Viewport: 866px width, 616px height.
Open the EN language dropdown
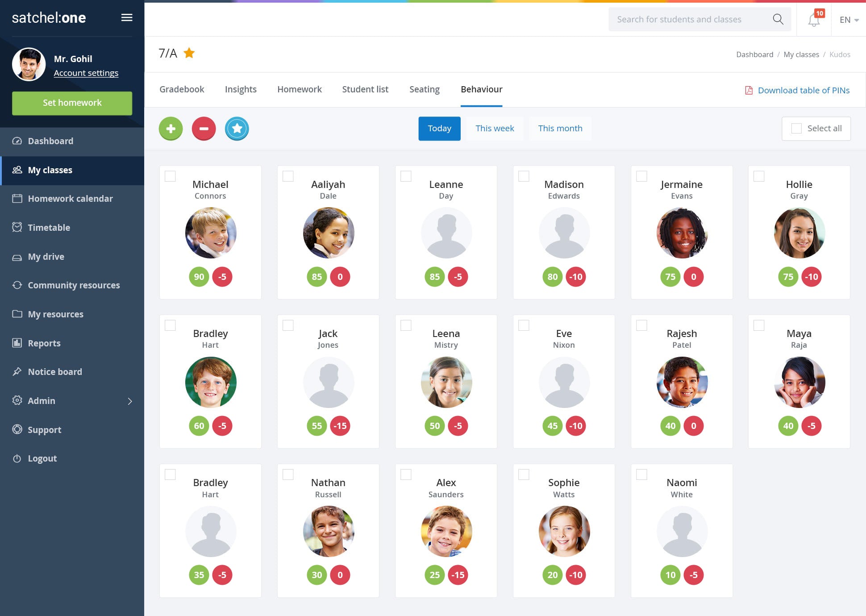tap(851, 19)
